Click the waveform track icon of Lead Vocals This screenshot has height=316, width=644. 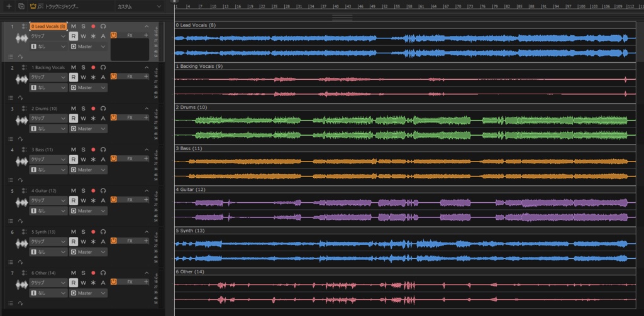click(21, 38)
